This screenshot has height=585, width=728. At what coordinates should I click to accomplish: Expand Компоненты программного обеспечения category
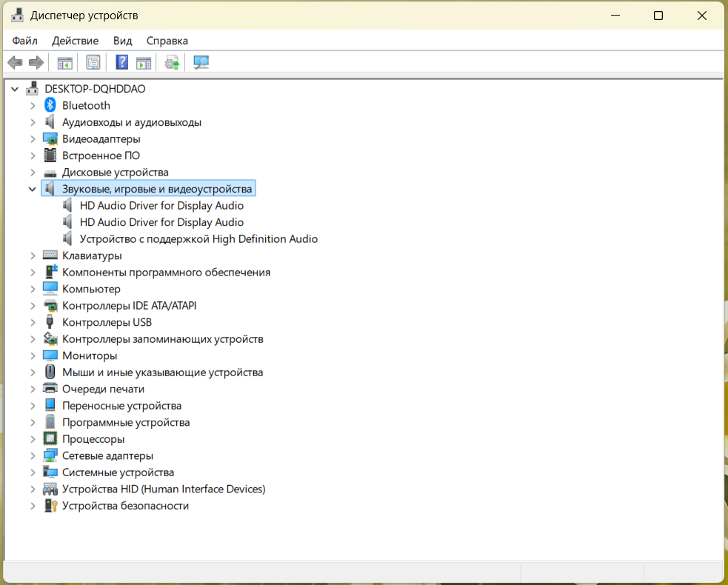click(33, 272)
